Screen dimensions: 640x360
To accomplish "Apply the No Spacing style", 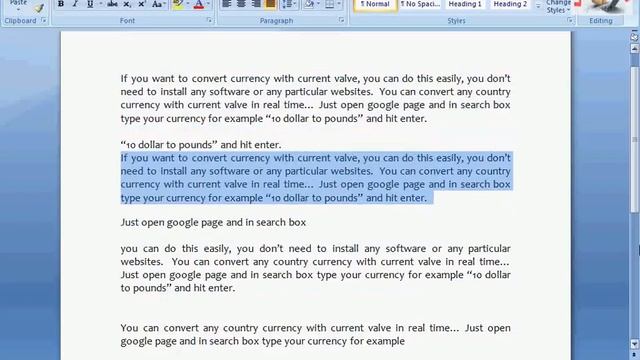I will [x=420, y=5].
